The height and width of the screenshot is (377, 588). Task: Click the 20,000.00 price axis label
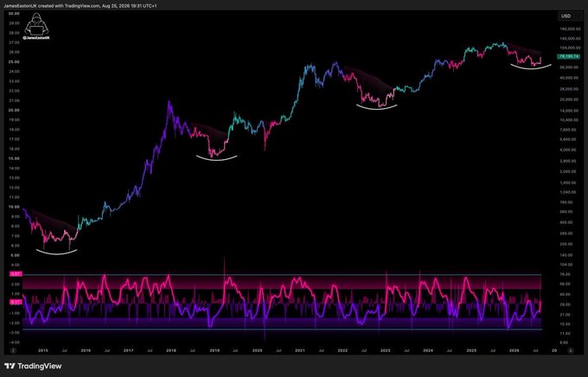click(571, 99)
